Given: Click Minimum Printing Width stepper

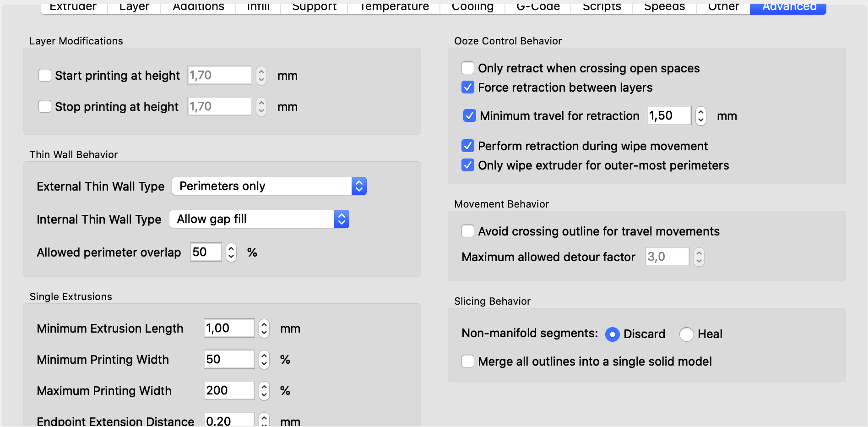Looking at the screenshot, I should coord(264,359).
